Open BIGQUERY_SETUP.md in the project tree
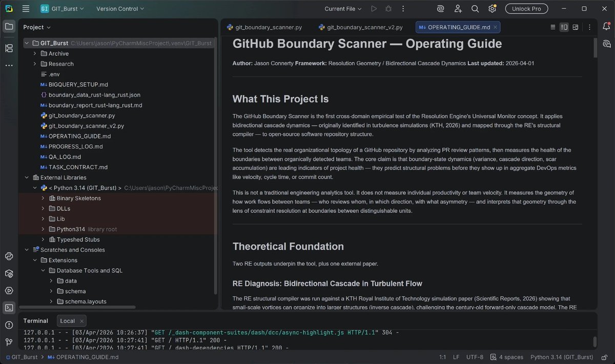 tap(78, 84)
